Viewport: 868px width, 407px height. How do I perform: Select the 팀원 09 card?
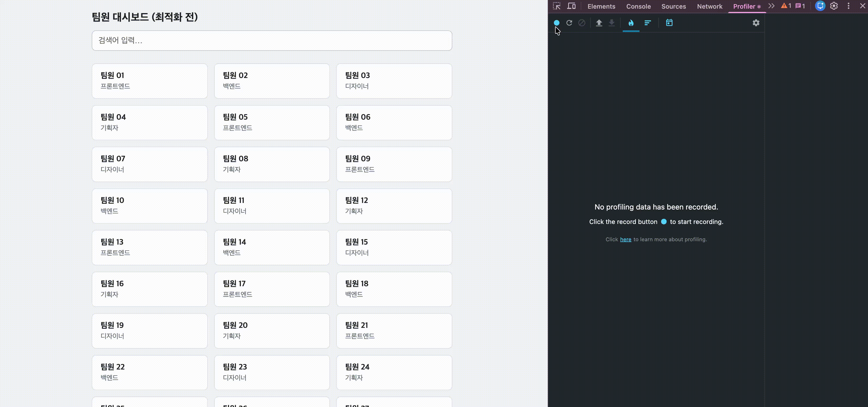click(x=394, y=164)
